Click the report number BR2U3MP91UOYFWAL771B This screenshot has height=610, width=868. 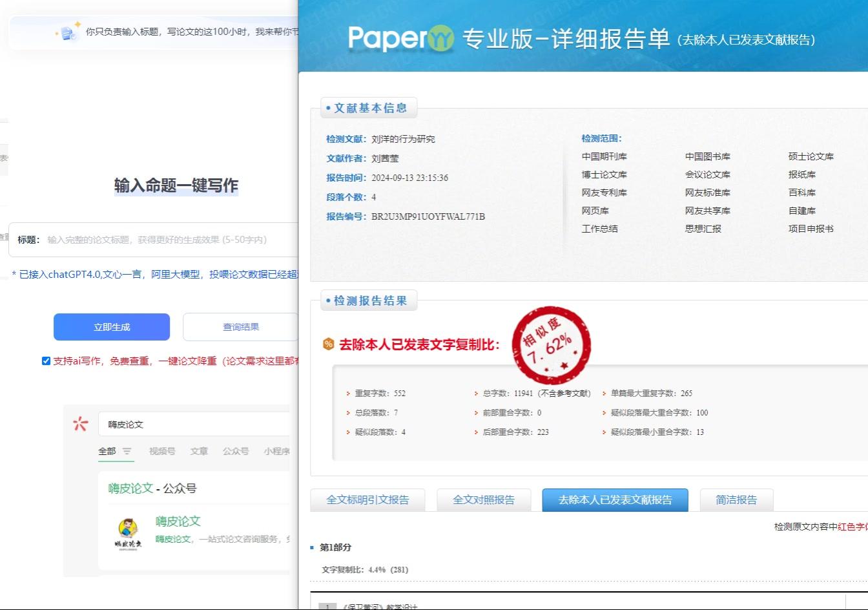[x=428, y=216]
